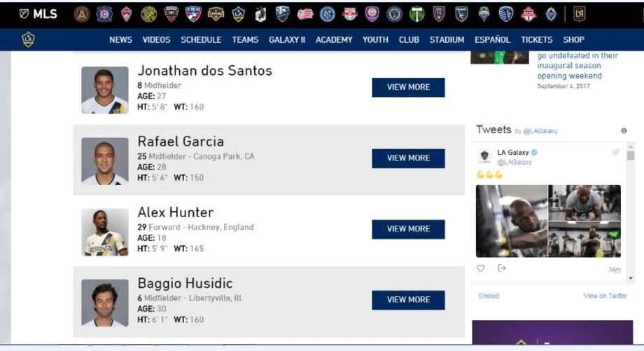Open the TICKETS menu item
Screen dimensions: 644x351
[536, 40]
